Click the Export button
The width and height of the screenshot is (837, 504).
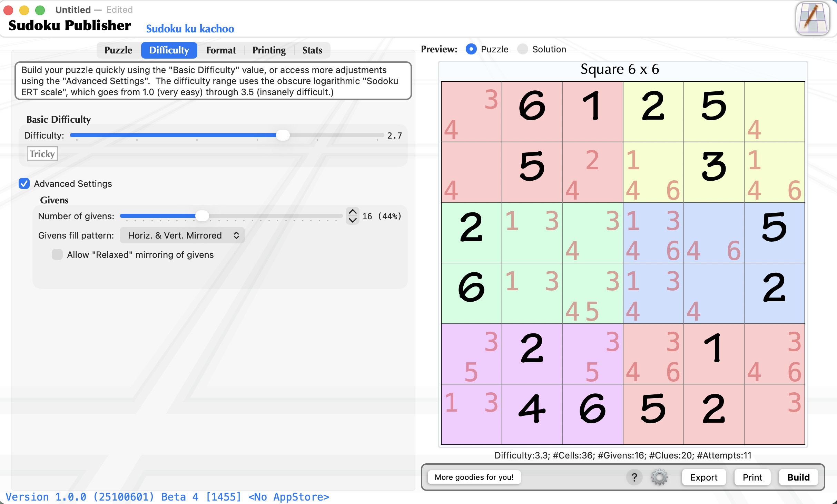[703, 477]
